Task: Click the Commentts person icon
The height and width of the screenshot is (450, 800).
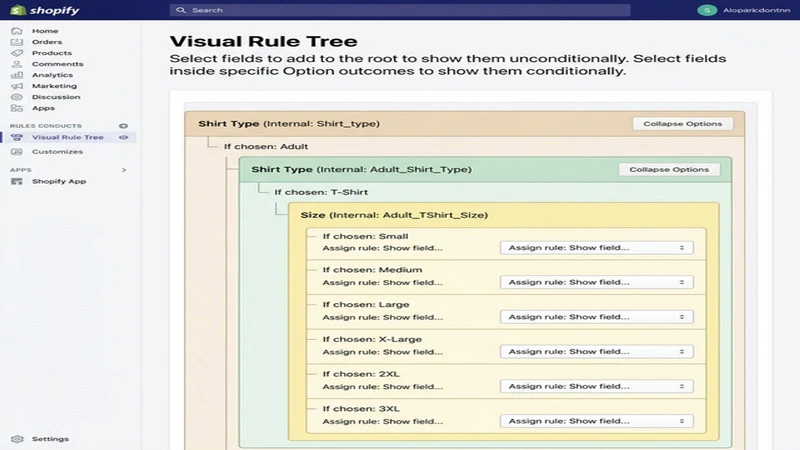Action: point(17,64)
